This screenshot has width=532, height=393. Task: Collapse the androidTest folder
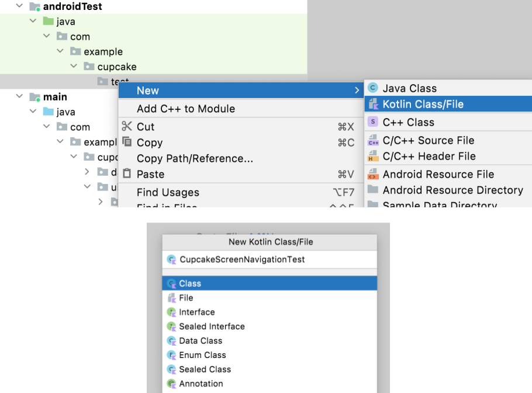[x=19, y=6]
